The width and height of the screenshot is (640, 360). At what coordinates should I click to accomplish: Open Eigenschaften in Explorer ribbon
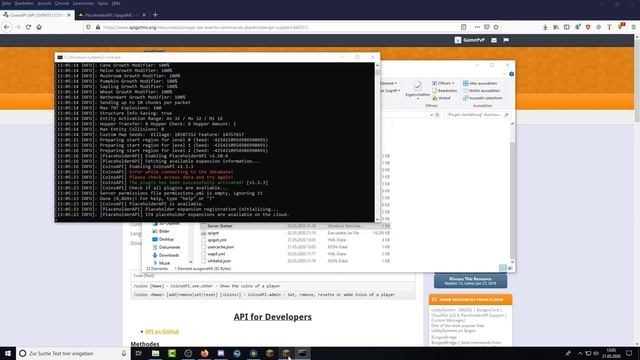[418, 89]
